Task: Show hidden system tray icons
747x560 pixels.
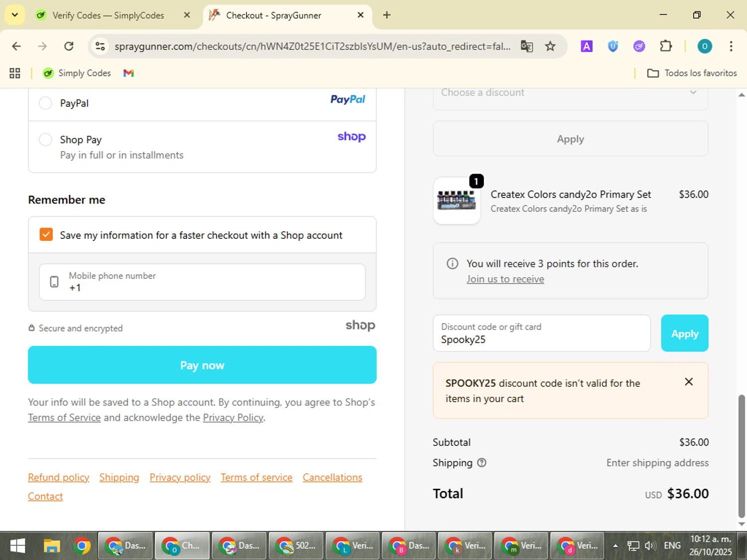Action: coord(616,546)
